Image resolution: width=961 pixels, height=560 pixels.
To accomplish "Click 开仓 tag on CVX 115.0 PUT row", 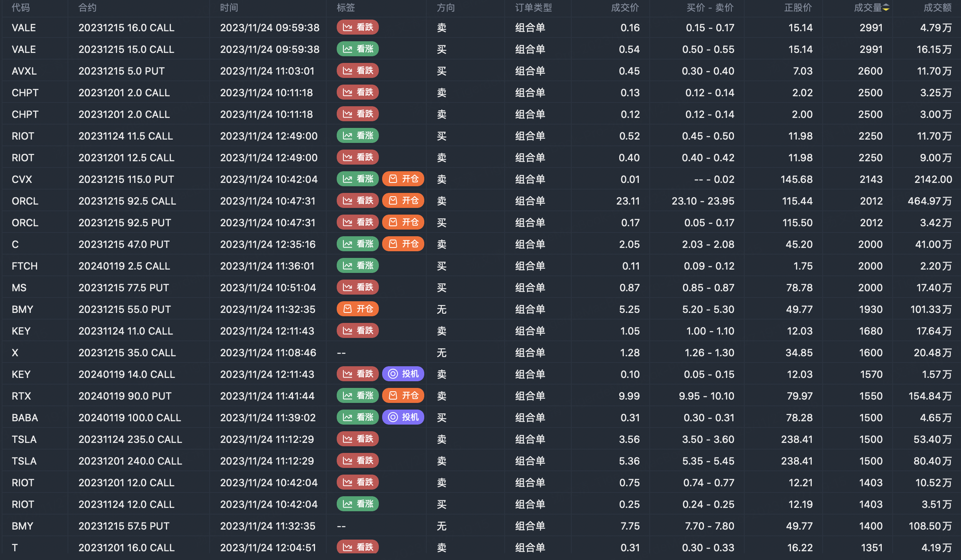I will 403,179.
